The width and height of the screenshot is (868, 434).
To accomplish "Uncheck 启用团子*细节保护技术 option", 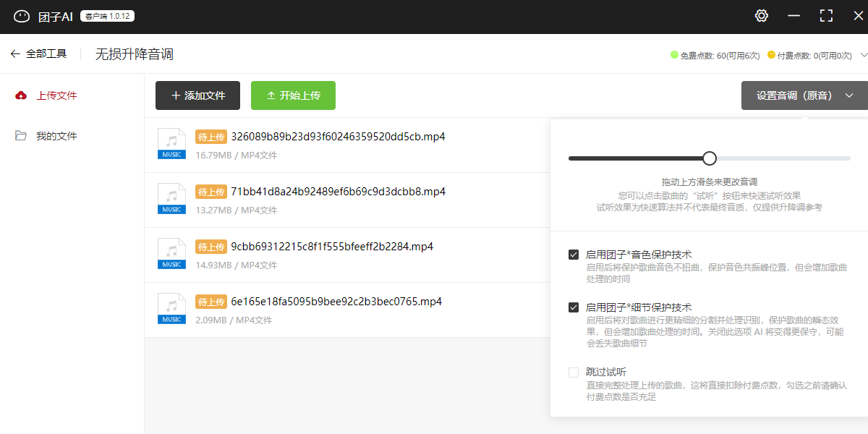I will click(574, 307).
